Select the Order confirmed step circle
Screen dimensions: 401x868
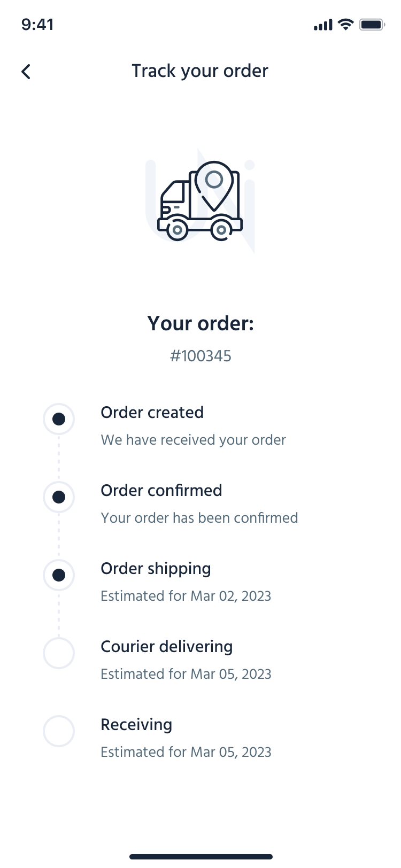(59, 497)
